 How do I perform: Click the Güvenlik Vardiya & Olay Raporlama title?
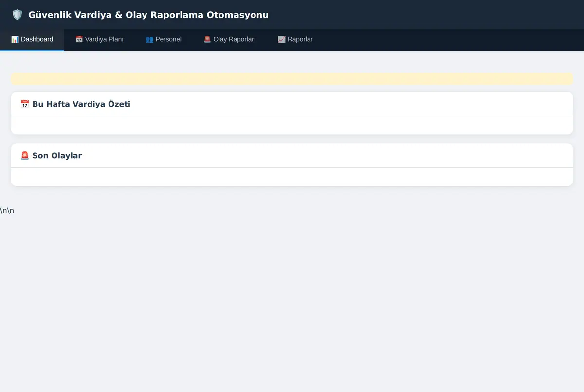click(148, 15)
